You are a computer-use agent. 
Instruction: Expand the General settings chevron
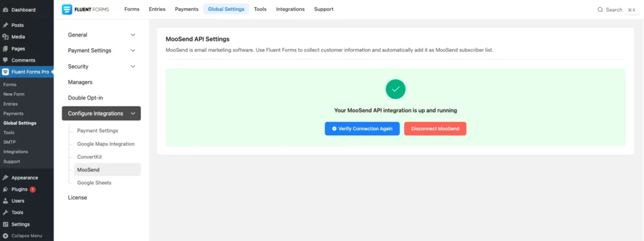133,35
